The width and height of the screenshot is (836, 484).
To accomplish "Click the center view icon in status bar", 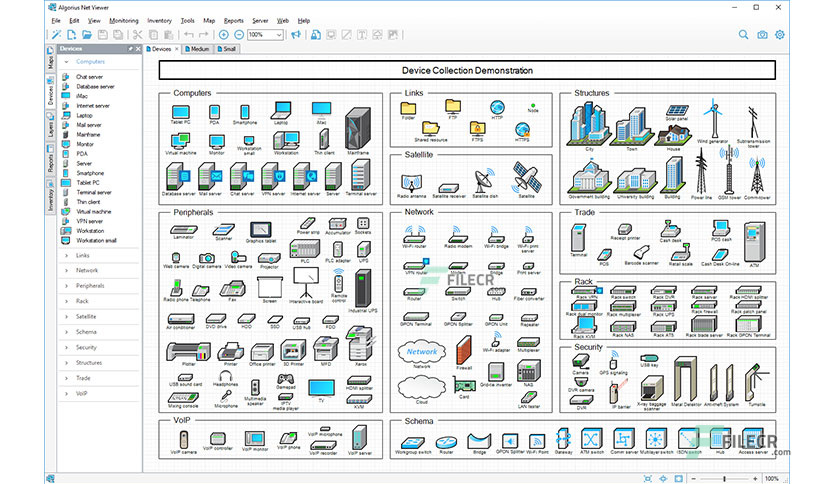I will tap(663, 478).
